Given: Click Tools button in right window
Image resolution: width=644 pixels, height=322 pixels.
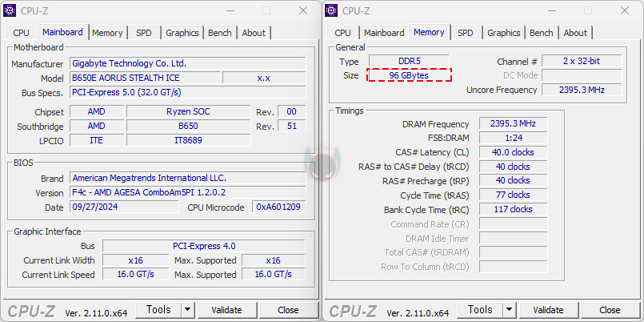Looking at the screenshot, I should click(x=480, y=310).
